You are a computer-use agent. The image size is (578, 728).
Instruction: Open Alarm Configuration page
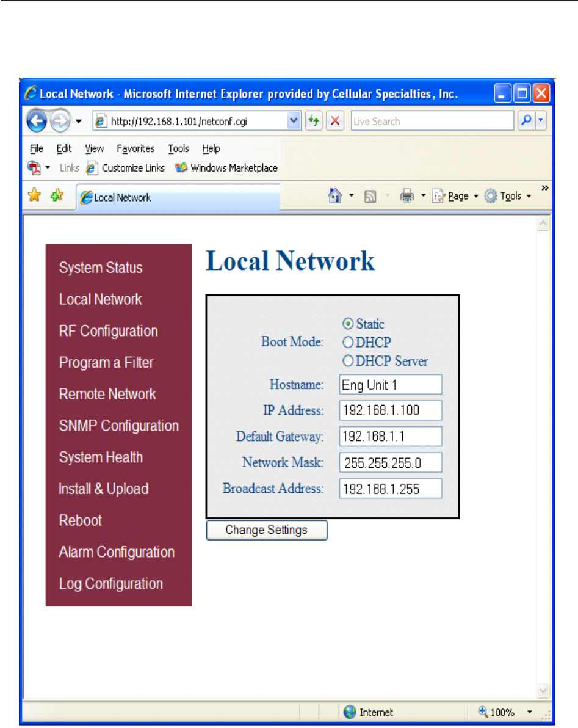point(117,551)
